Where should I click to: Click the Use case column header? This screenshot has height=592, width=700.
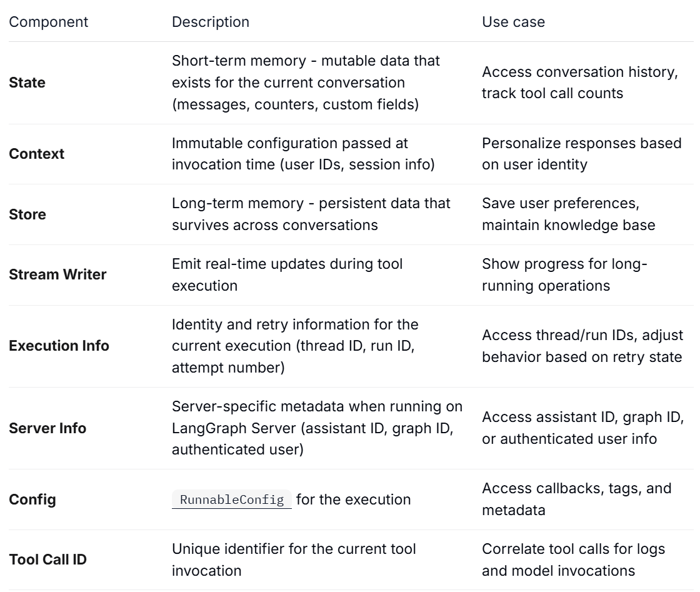pos(513,22)
